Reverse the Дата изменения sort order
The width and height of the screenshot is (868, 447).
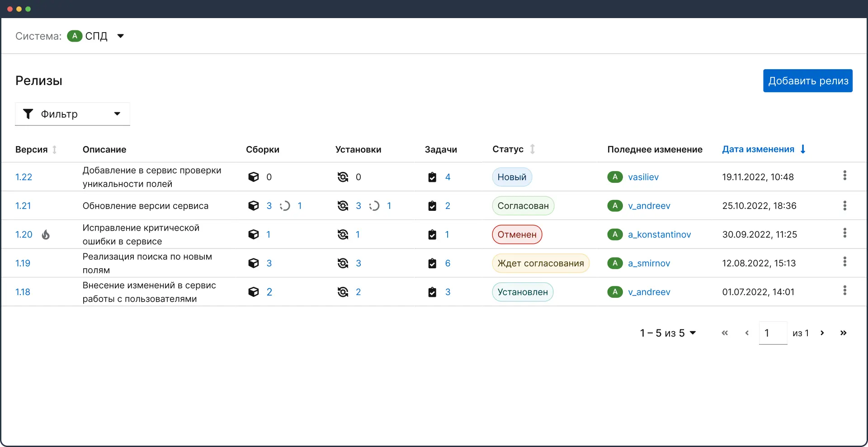click(803, 149)
